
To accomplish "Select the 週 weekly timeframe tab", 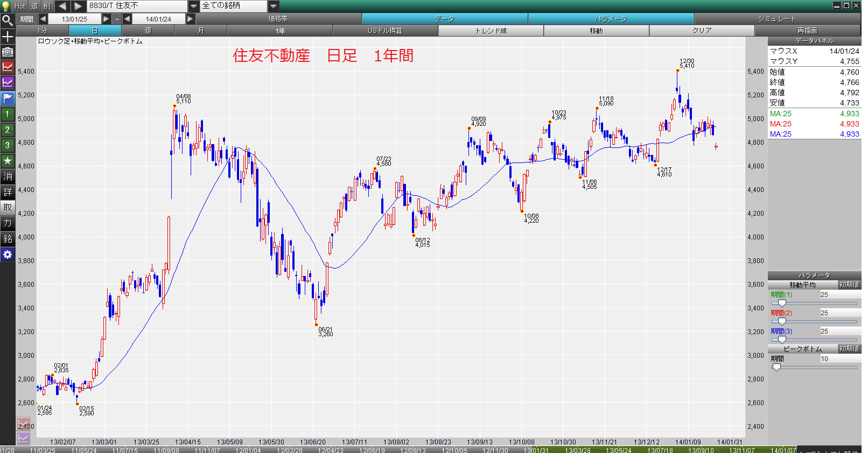I will pos(148,31).
